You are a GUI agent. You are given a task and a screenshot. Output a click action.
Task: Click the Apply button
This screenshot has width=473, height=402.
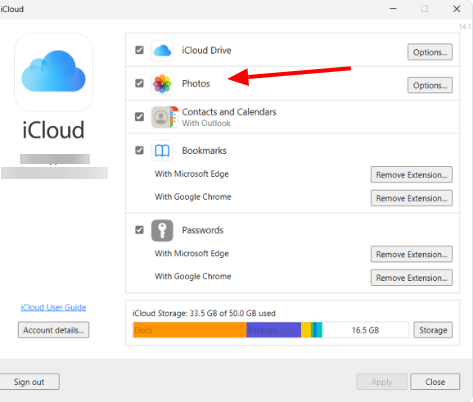click(x=382, y=382)
